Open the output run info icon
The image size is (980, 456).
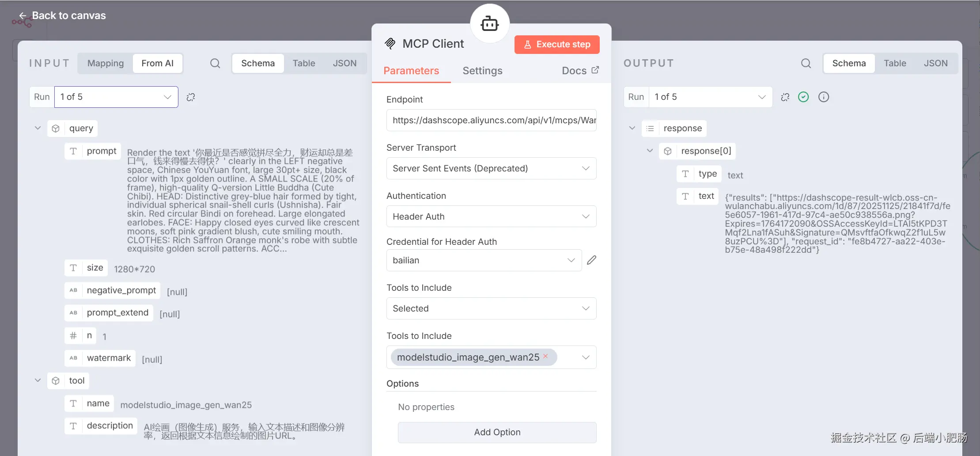click(824, 97)
